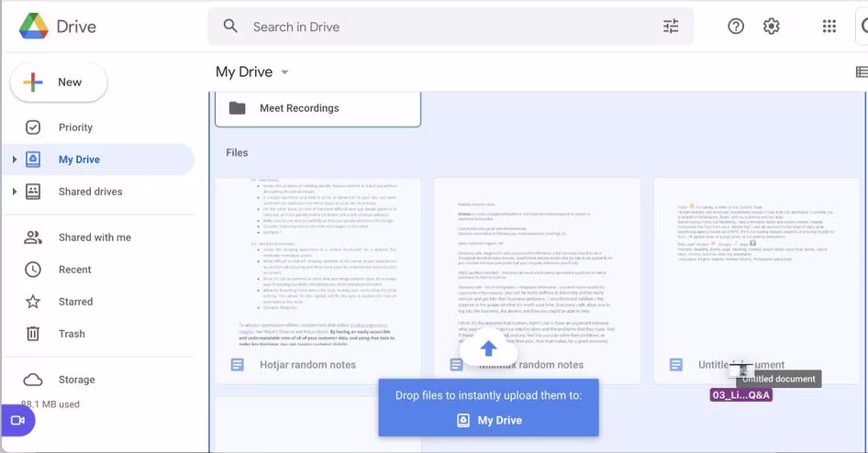This screenshot has width=868, height=453.
Task: Click the purple video camera button
Action: (x=17, y=420)
